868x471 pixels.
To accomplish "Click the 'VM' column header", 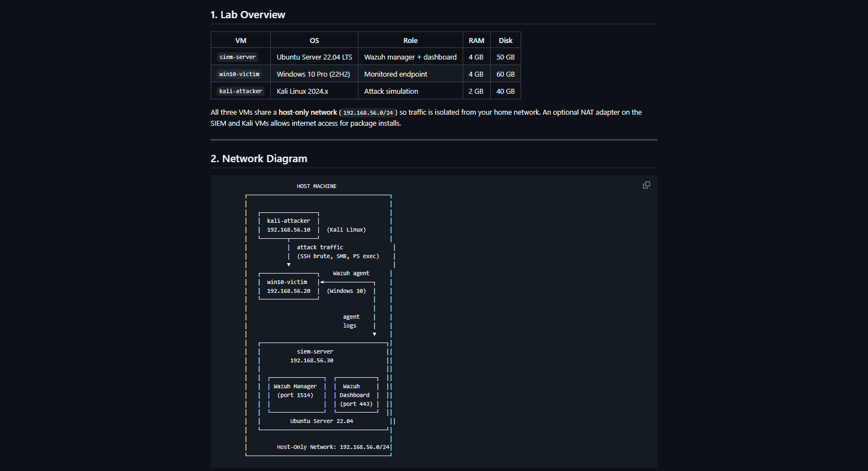I will [x=240, y=40].
